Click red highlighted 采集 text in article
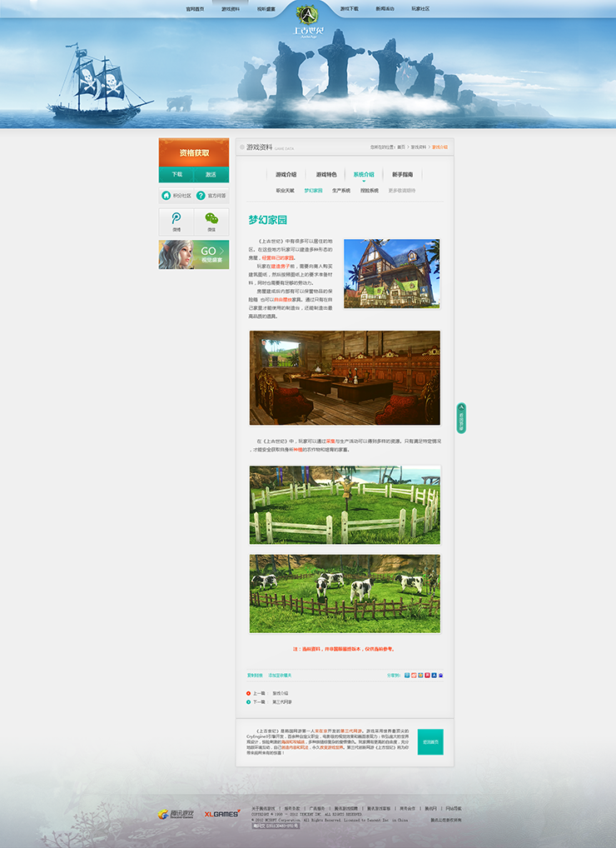 (x=330, y=441)
